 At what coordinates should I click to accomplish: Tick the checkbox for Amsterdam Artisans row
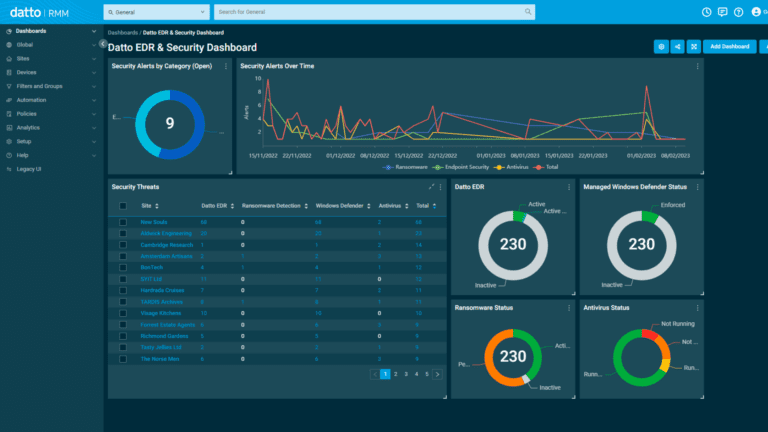point(123,256)
